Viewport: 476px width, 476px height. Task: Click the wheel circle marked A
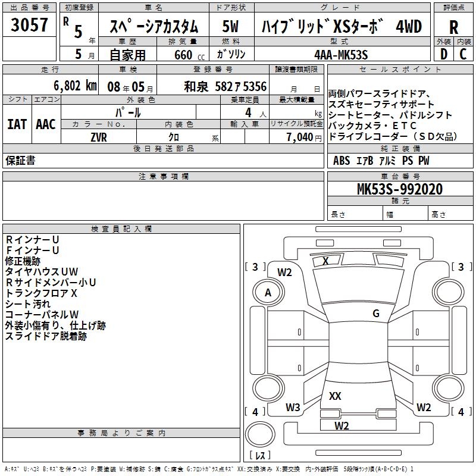tap(268, 293)
